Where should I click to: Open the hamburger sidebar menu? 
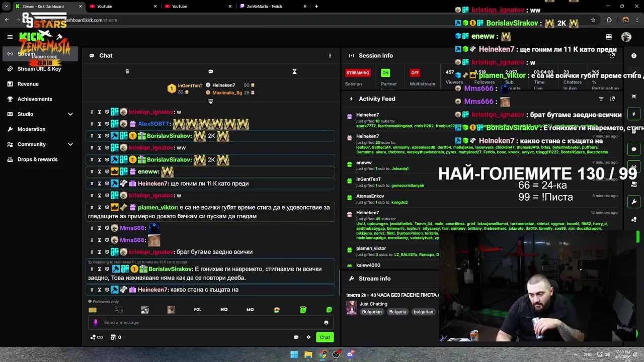pyautogui.click(x=10, y=37)
